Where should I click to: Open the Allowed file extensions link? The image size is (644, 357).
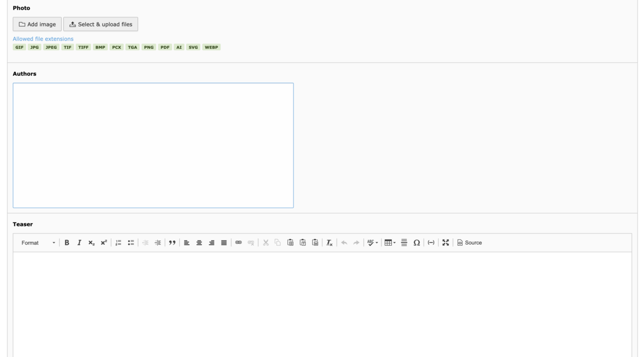(43, 39)
